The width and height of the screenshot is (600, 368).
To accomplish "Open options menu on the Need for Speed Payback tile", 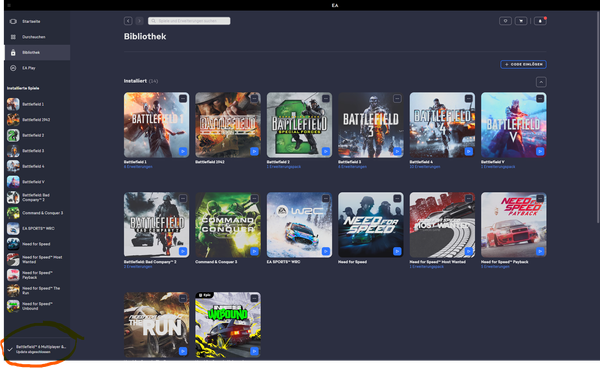I will point(540,199).
